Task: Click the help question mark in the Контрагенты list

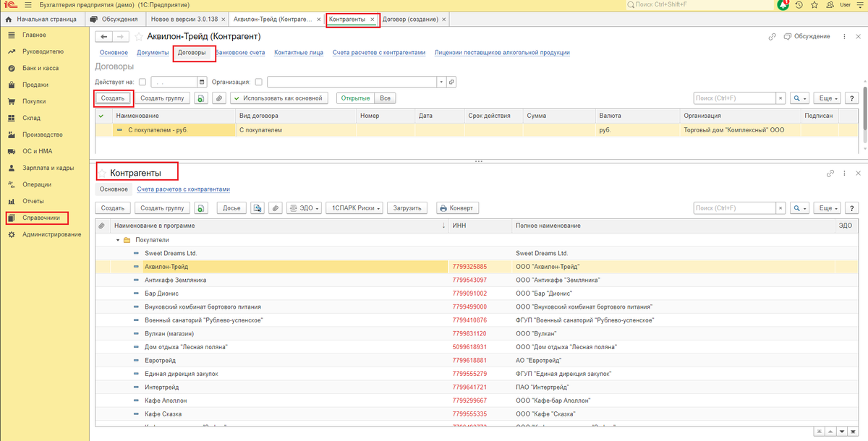Action: click(x=852, y=207)
